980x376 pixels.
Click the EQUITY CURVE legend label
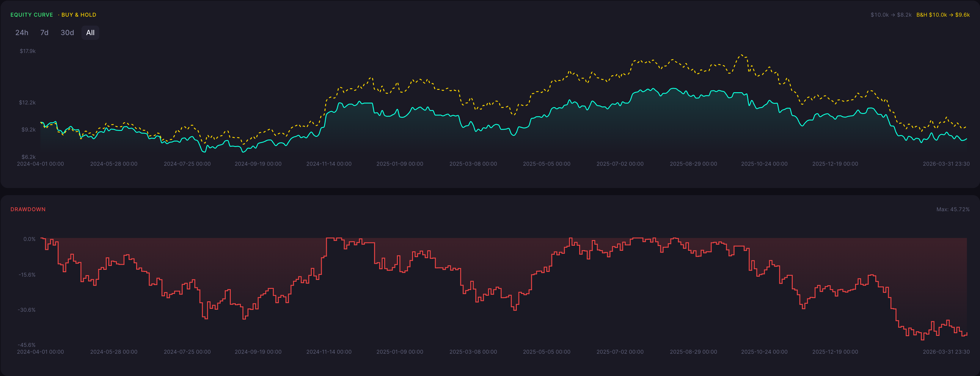pyautogui.click(x=32, y=15)
